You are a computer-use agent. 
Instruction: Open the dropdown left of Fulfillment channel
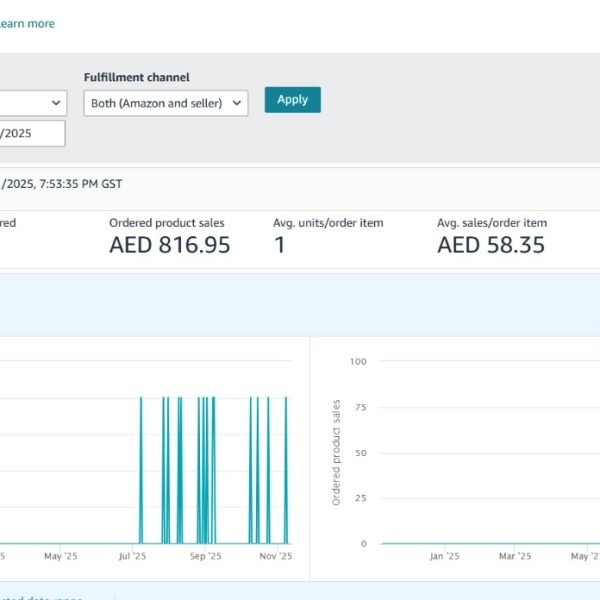coord(32,103)
